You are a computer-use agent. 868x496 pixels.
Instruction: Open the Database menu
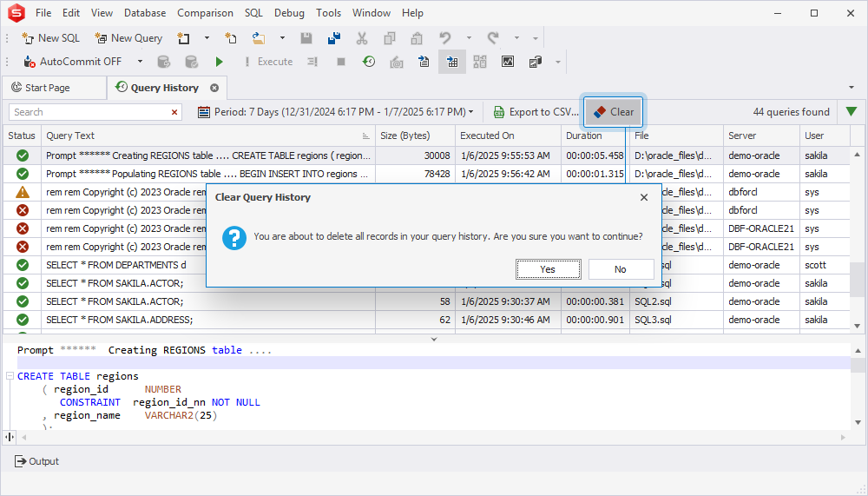click(145, 13)
